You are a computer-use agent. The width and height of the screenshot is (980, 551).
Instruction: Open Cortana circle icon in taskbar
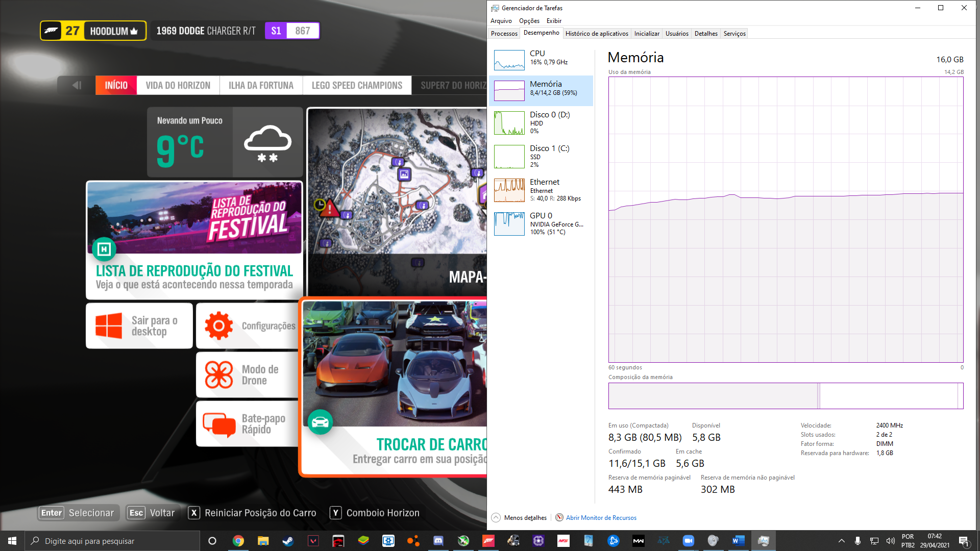(212, 541)
